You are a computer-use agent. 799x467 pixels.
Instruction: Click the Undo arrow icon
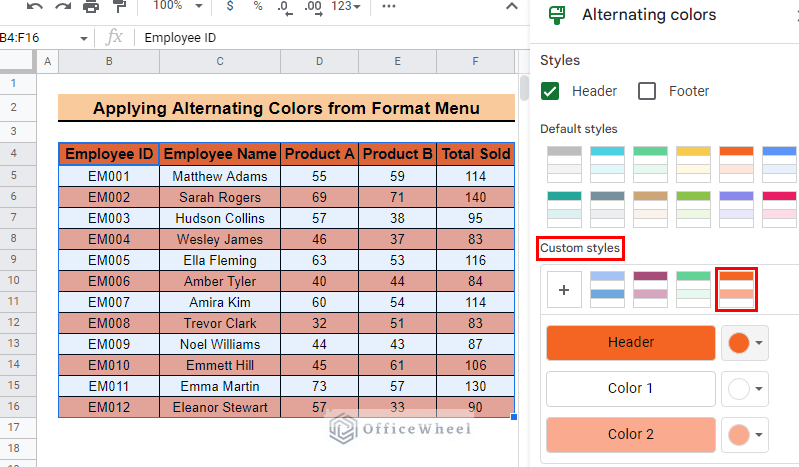coord(35,6)
